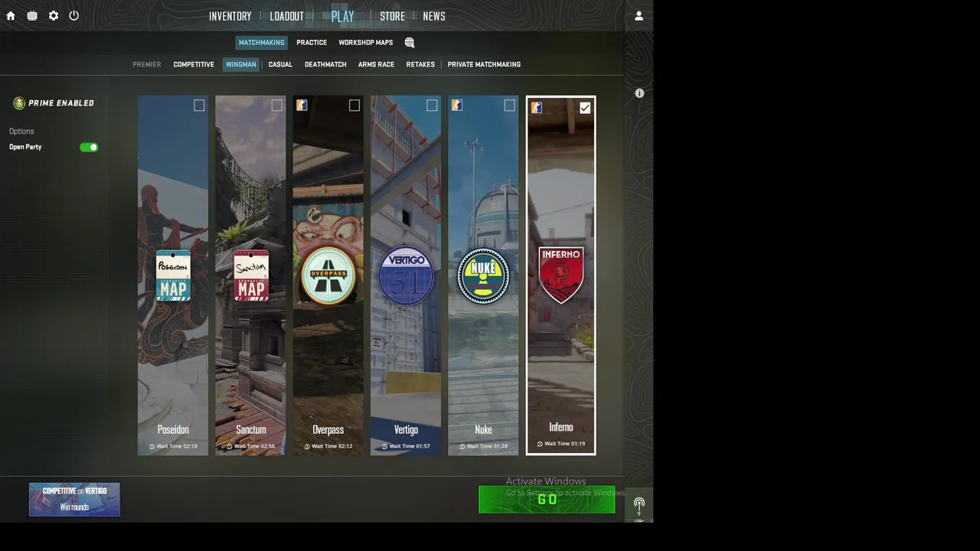Click the Wait Time 02:10 text

tap(177, 446)
